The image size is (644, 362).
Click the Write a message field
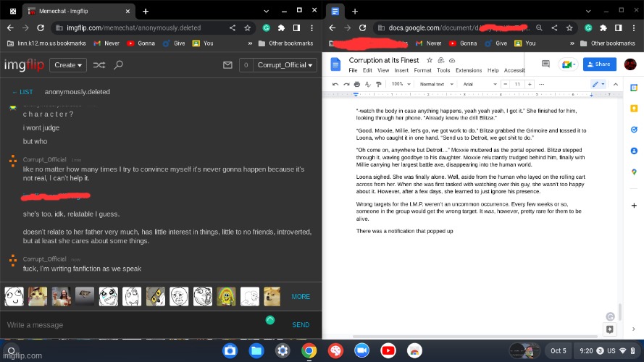pyautogui.click(x=130, y=325)
